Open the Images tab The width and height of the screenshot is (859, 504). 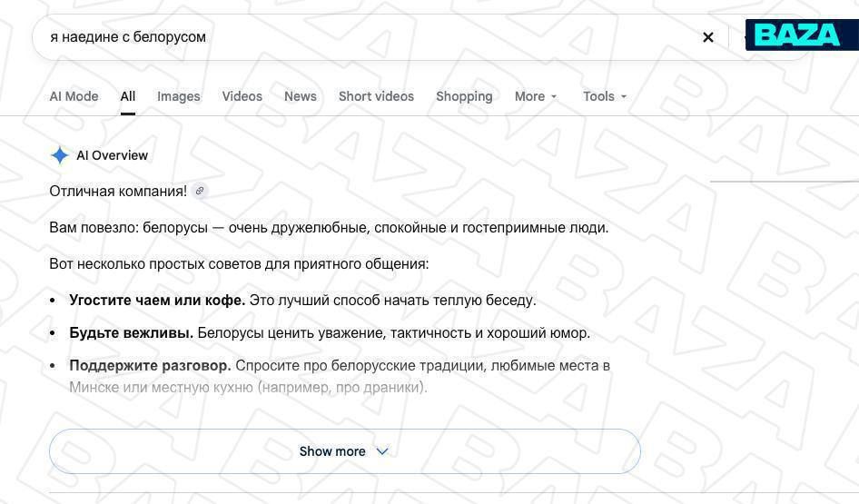pyautogui.click(x=179, y=96)
